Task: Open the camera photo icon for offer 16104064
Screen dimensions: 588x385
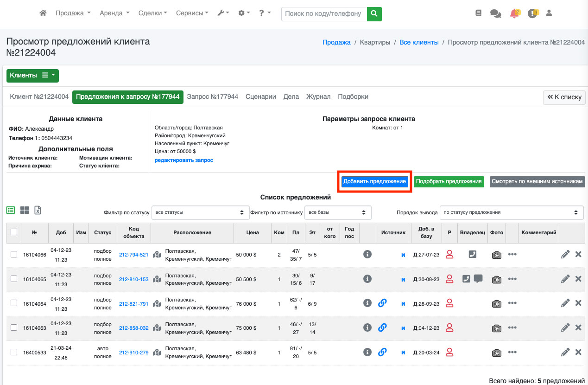Action: pyautogui.click(x=497, y=303)
